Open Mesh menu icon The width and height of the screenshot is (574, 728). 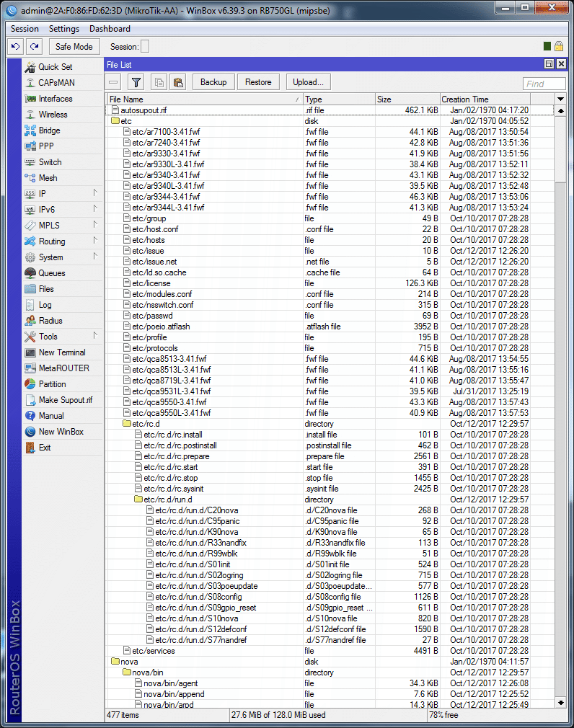(x=30, y=178)
